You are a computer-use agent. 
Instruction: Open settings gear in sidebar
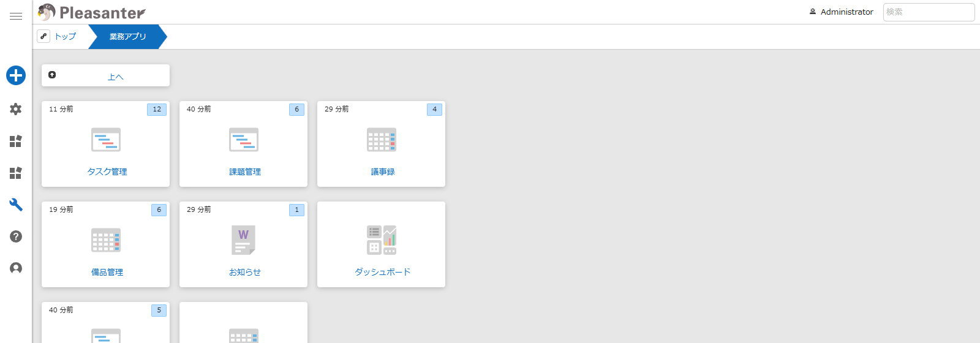[16, 109]
